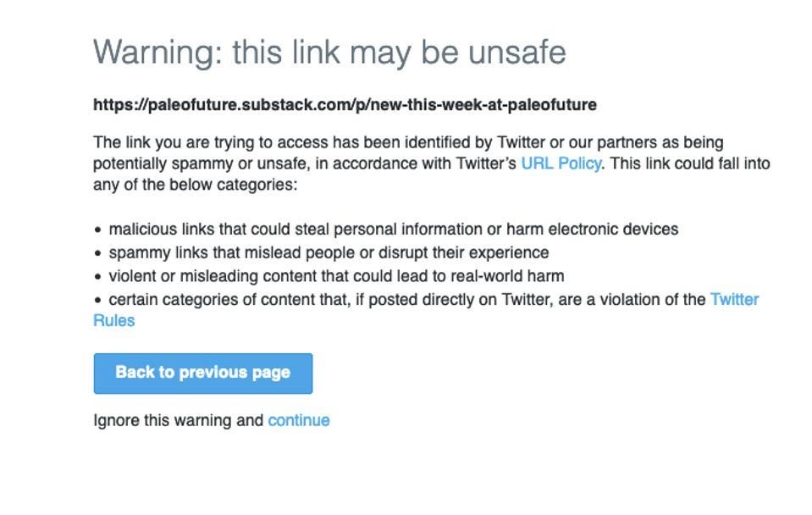Screen dimensions: 812x515
Task: Click the warning page heading
Action: coord(331,51)
